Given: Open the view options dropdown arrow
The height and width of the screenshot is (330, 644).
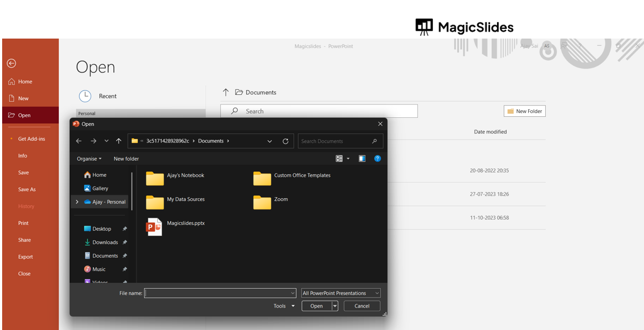Looking at the screenshot, I should click(x=348, y=159).
